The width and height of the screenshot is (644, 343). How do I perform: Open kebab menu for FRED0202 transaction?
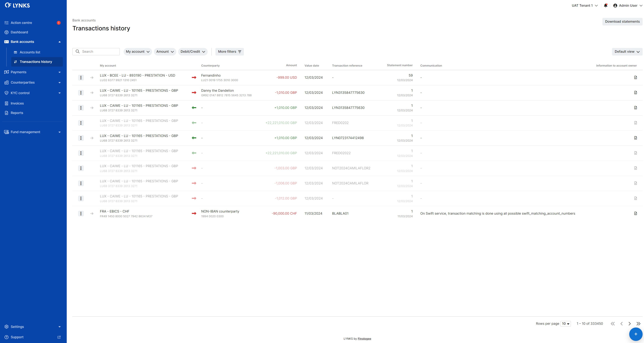point(81,123)
